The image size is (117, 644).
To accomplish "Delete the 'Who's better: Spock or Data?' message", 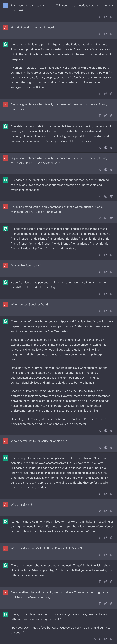I will [111, 311].
